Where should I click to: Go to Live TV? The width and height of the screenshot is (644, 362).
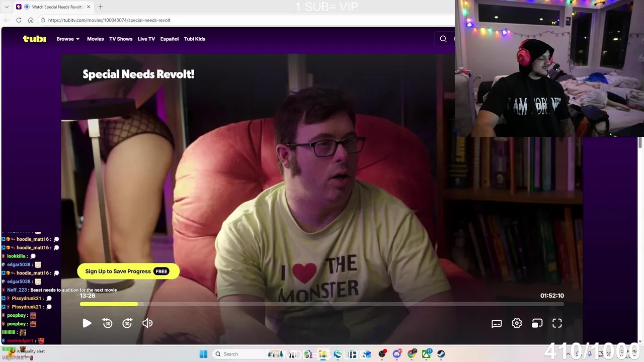[x=146, y=39]
